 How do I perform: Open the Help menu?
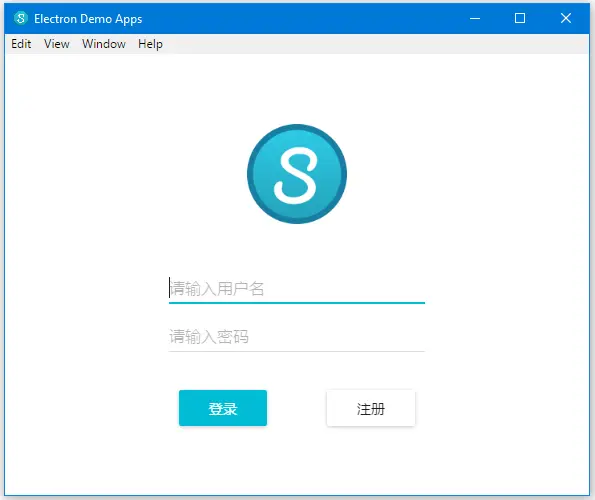click(x=150, y=44)
